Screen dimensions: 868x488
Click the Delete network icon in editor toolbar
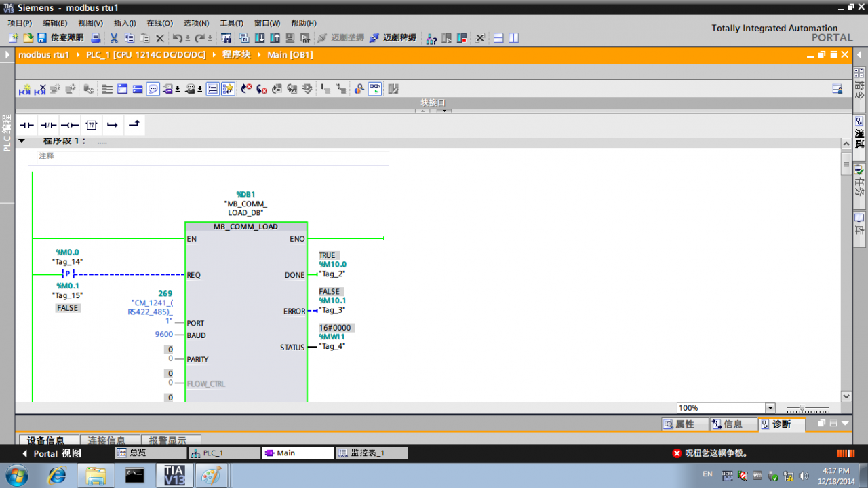click(x=41, y=89)
